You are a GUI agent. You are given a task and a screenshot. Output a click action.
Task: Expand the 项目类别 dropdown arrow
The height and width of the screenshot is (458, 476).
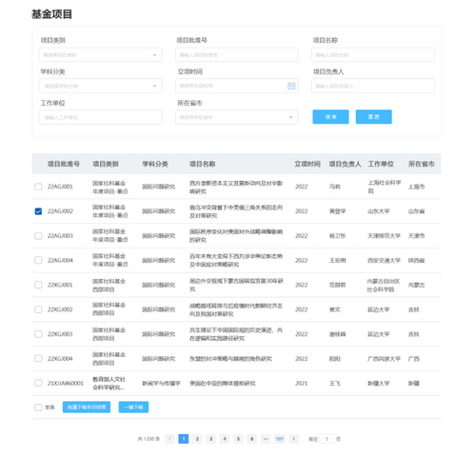click(x=154, y=55)
